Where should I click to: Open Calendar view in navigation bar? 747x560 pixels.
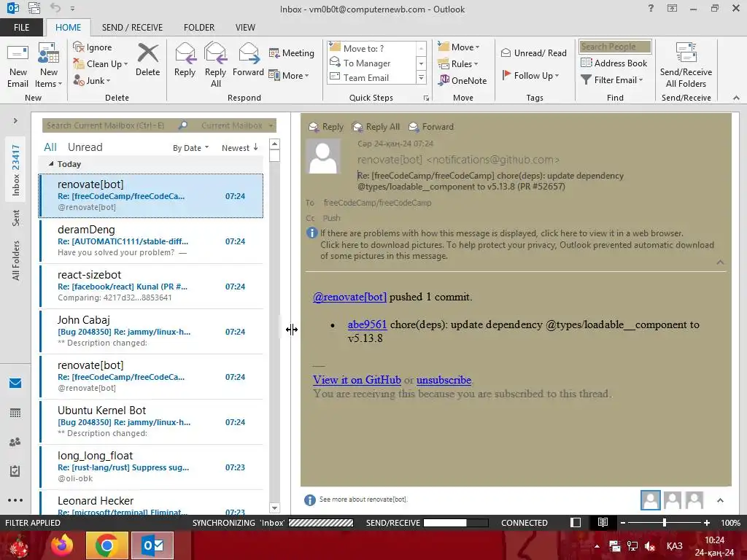pos(15,413)
